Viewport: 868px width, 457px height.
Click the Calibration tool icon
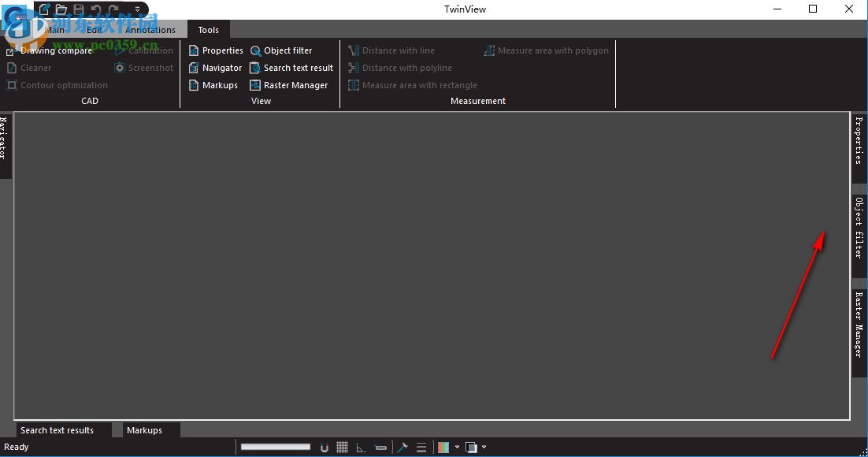click(x=120, y=50)
